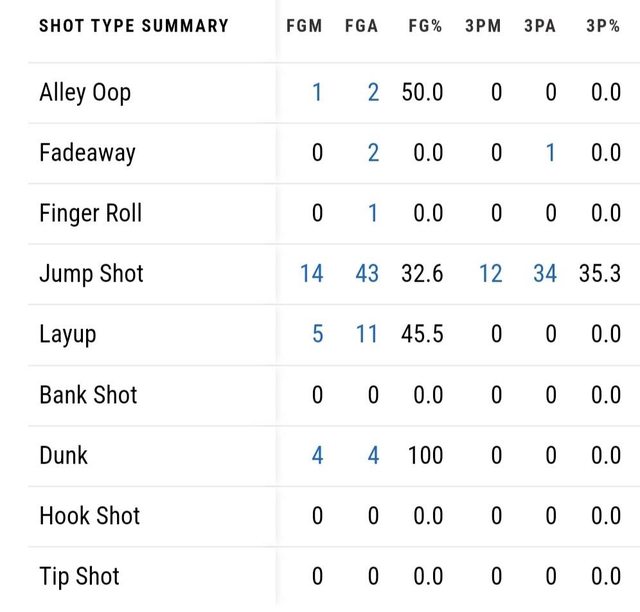
Task: Click Fadeaway 3PA value 1
Action: (551, 153)
